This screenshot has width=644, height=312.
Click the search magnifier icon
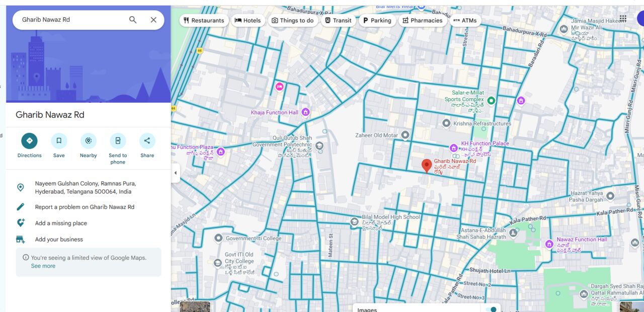coord(133,20)
